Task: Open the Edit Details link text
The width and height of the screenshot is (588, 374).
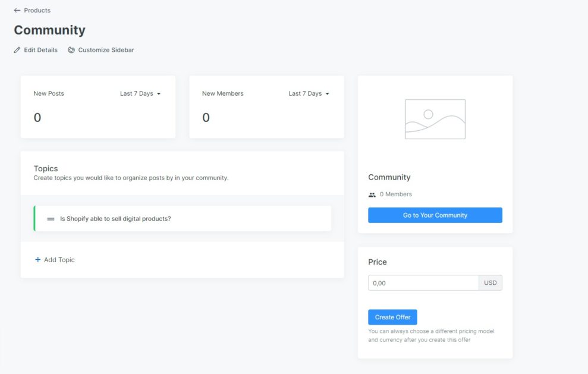Action: pos(40,50)
